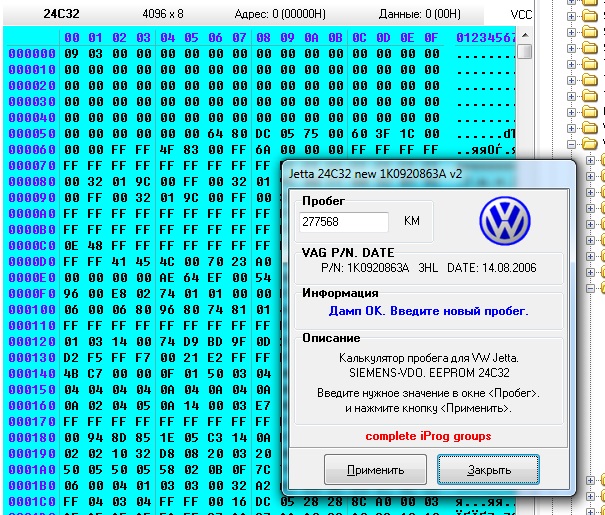This screenshot has width=605, height=515.
Task: Select address row 000050
Action: [32, 134]
